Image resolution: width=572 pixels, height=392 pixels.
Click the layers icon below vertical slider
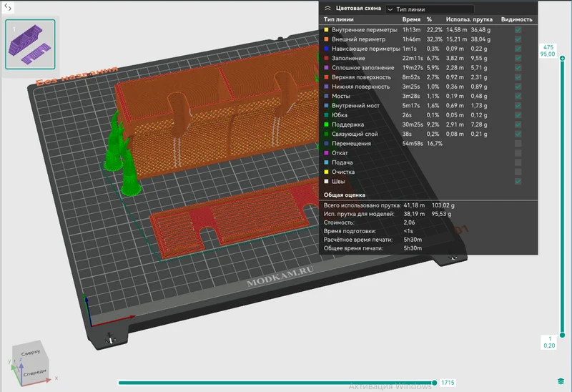coord(561,381)
